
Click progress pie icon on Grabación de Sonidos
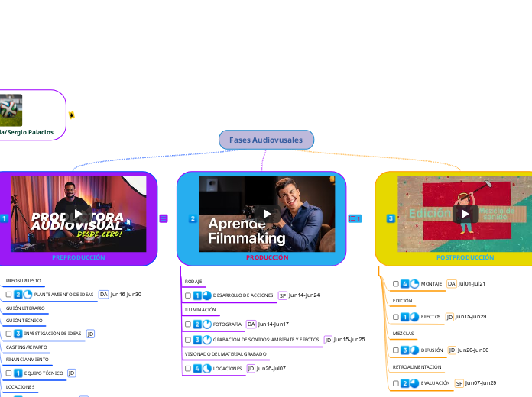click(x=207, y=340)
